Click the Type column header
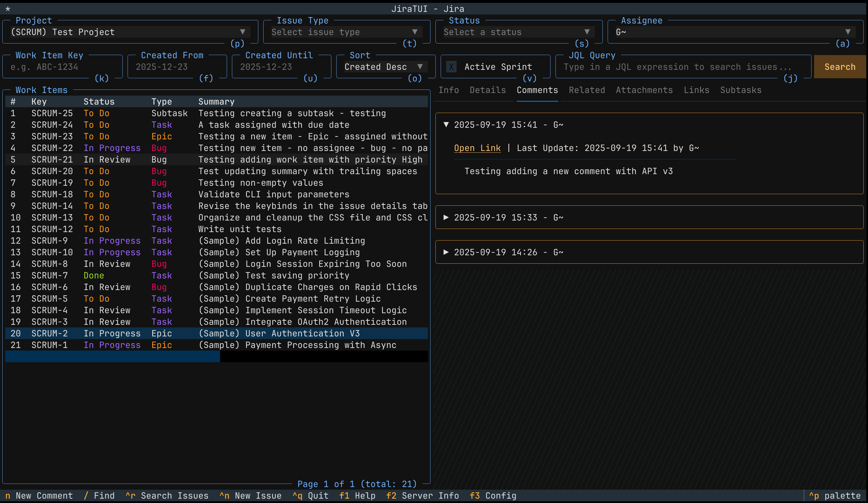This screenshot has width=868, height=503. pyautogui.click(x=161, y=102)
